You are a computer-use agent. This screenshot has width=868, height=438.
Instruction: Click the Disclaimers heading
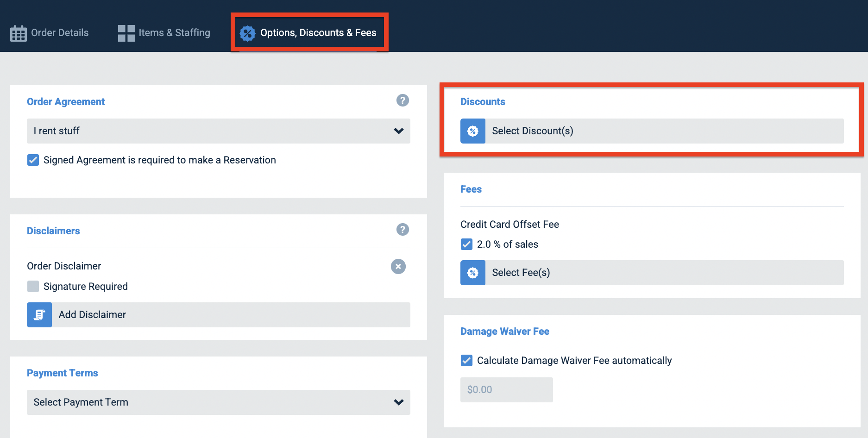pos(53,231)
